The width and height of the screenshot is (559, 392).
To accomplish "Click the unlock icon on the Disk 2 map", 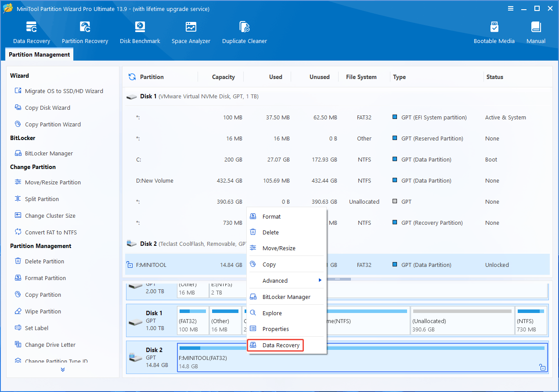I will 542,367.
